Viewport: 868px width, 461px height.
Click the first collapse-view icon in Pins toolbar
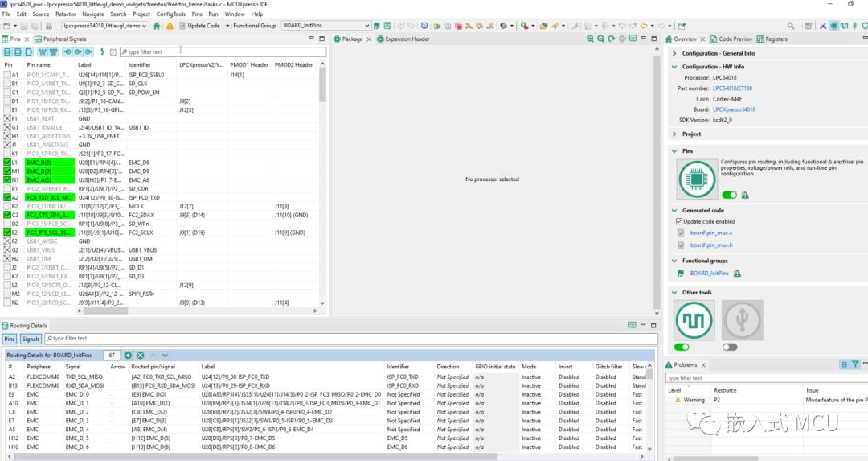(x=7, y=51)
